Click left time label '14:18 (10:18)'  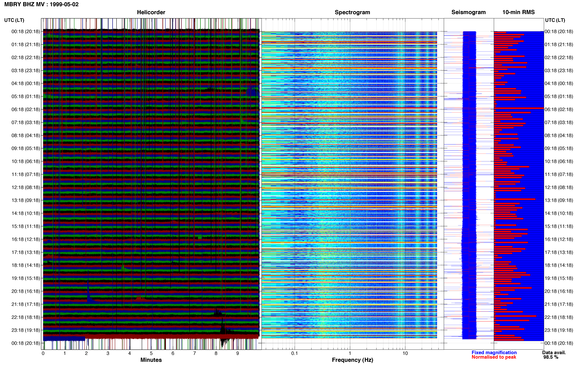click(x=26, y=213)
